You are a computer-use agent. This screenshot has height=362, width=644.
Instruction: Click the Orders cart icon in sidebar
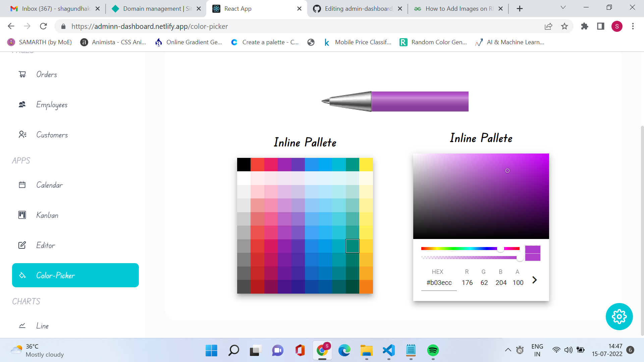click(22, 74)
